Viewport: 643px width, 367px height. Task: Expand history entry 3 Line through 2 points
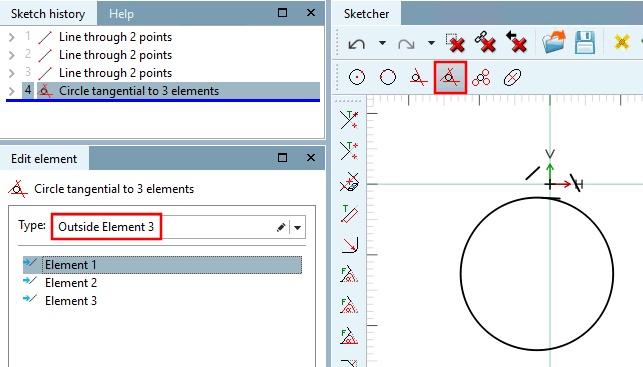12,73
